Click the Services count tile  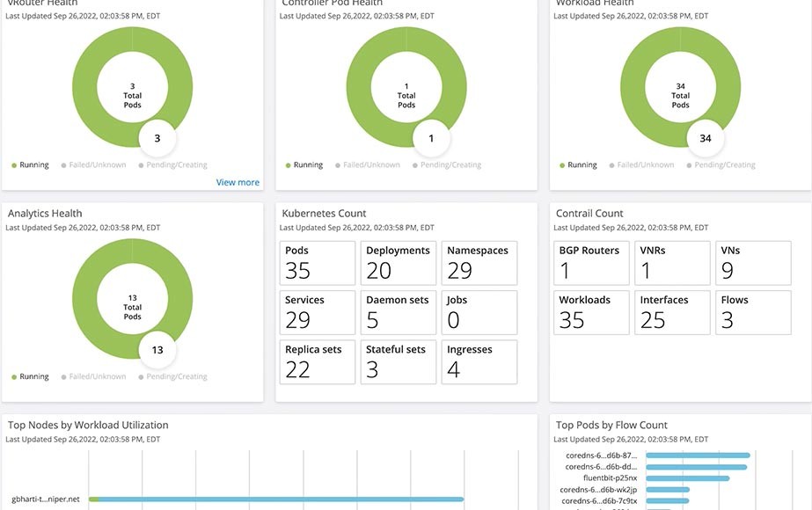click(317, 312)
